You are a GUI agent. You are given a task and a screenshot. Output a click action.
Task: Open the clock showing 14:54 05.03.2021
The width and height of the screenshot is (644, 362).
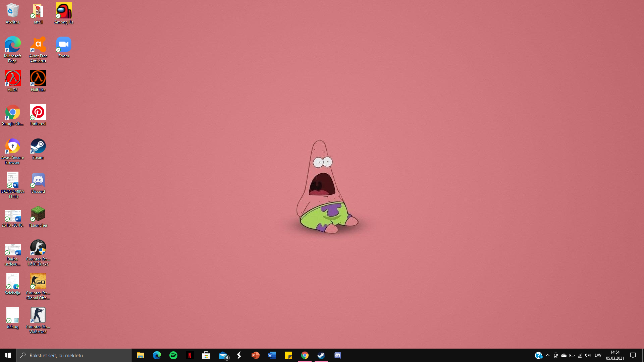(x=615, y=355)
